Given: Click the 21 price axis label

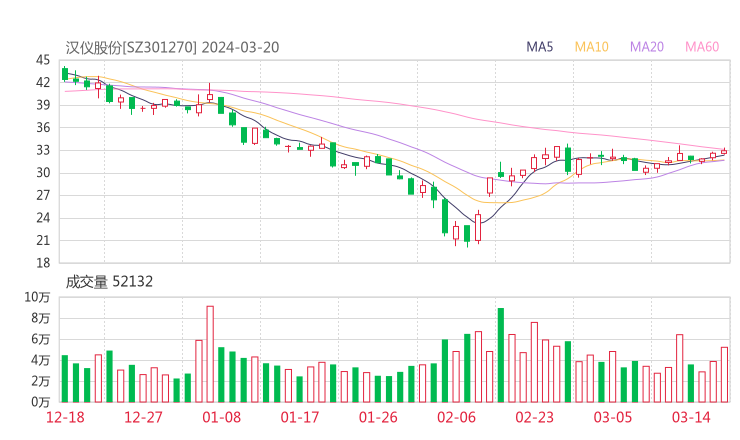Looking at the screenshot, I should [x=43, y=240].
